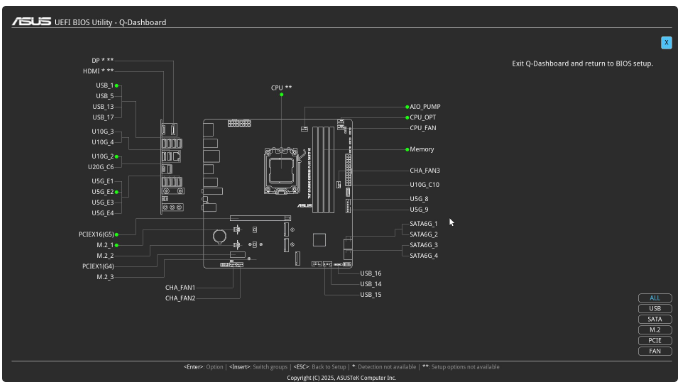Image resolution: width=682 pixels, height=386 pixels.
Task: Select the FAN group filter button
Action: [x=655, y=351]
